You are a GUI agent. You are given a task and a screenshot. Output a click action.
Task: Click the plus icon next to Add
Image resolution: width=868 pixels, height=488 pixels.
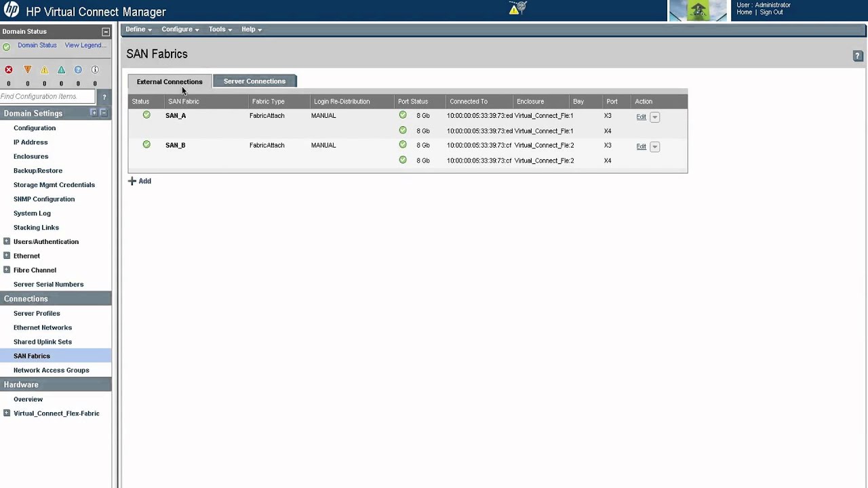click(x=132, y=181)
